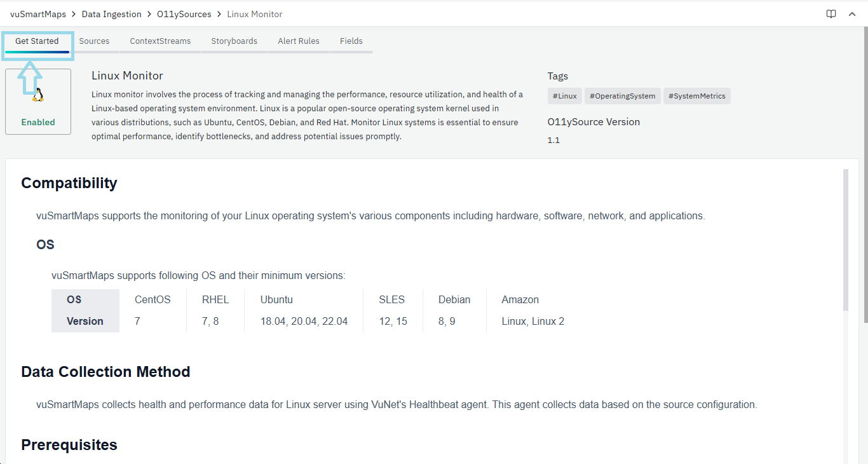Open the documentation book icon
868x464 pixels.
click(831, 13)
